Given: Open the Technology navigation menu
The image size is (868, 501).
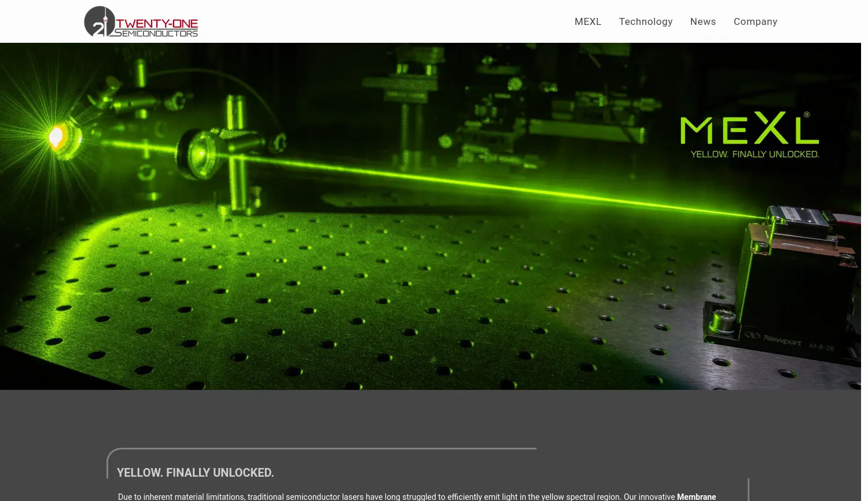Looking at the screenshot, I should tap(646, 21).
